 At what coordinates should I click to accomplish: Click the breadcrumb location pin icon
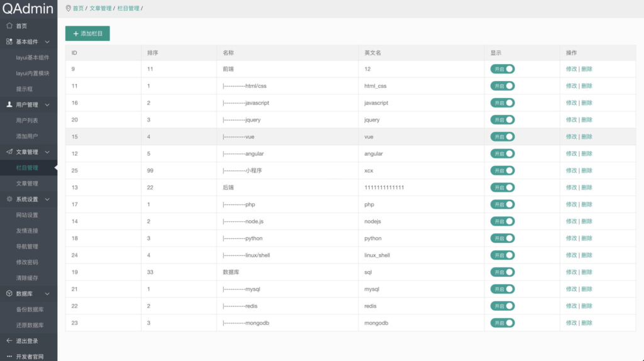(68, 8)
